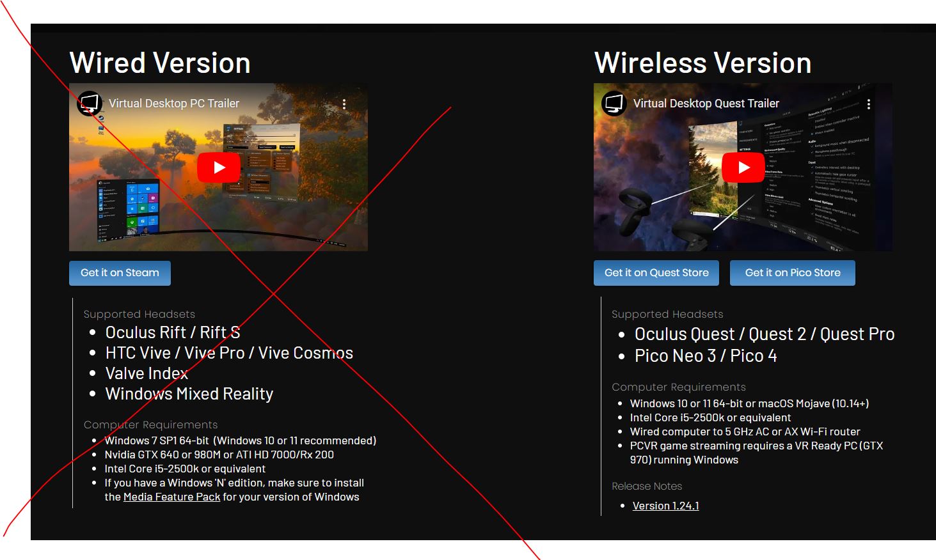Screen dimensions: 936x560
Task: Open channel avatar icon on Quest Trailer
Action: coord(615,104)
